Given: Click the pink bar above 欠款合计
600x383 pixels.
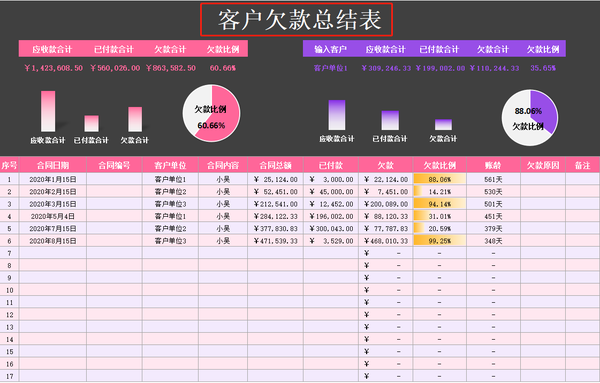Looking at the screenshot, I should 135,119.
